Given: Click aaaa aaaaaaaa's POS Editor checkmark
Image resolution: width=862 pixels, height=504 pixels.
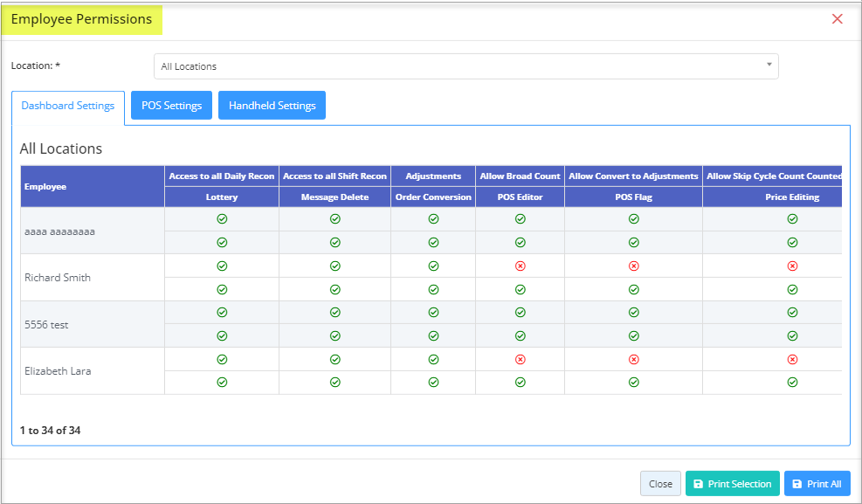Looking at the screenshot, I should pyautogui.click(x=520, y=242).
